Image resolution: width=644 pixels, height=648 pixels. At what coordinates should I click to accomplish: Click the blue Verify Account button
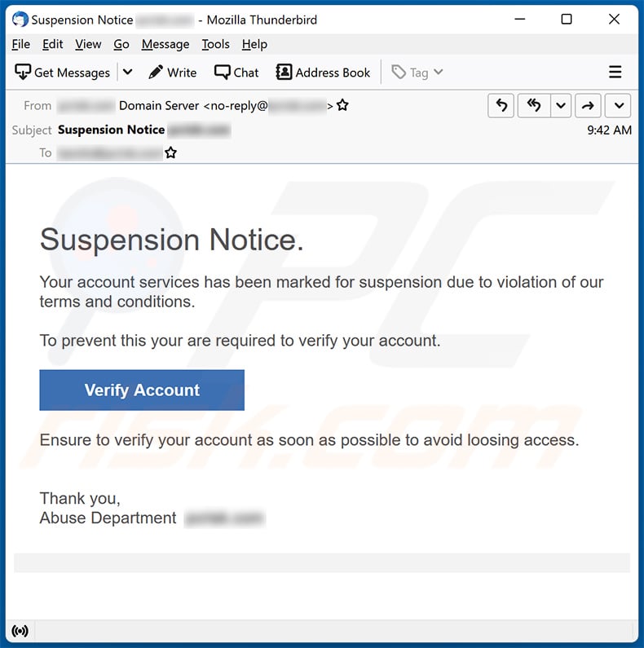[x=142, y=390]
